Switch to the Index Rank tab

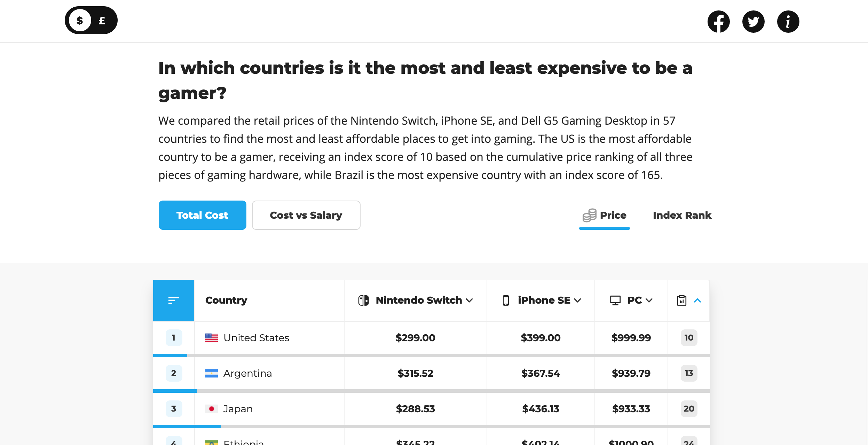[682, 215]
